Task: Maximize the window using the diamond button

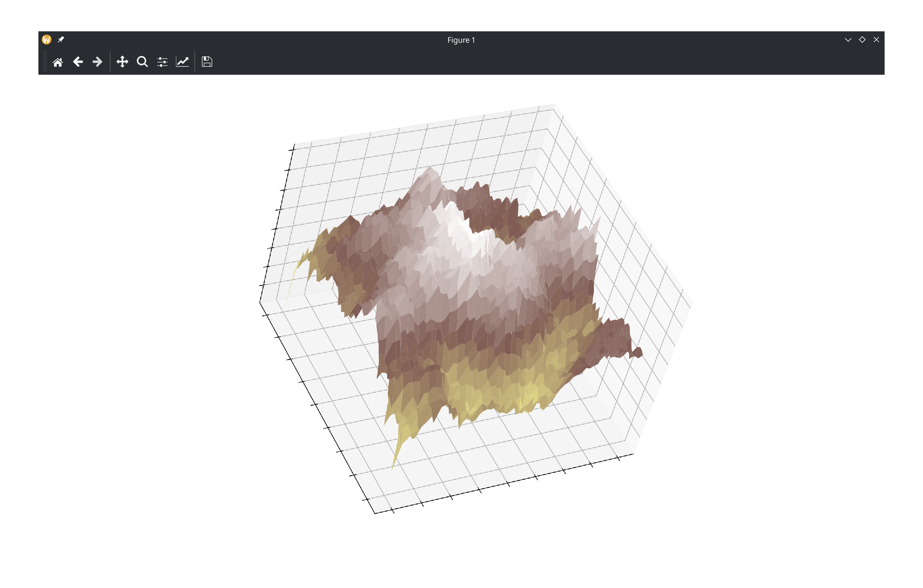Action: coord(862,40)
